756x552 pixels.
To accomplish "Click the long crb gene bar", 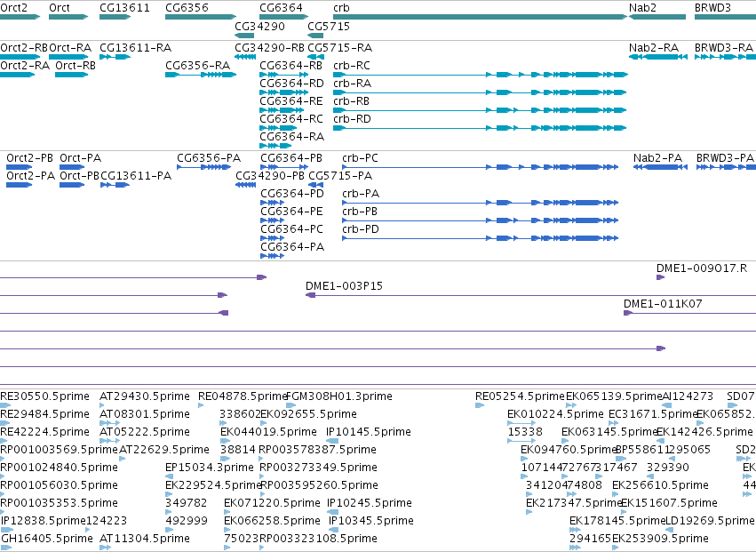I will (x=481, y=17).
